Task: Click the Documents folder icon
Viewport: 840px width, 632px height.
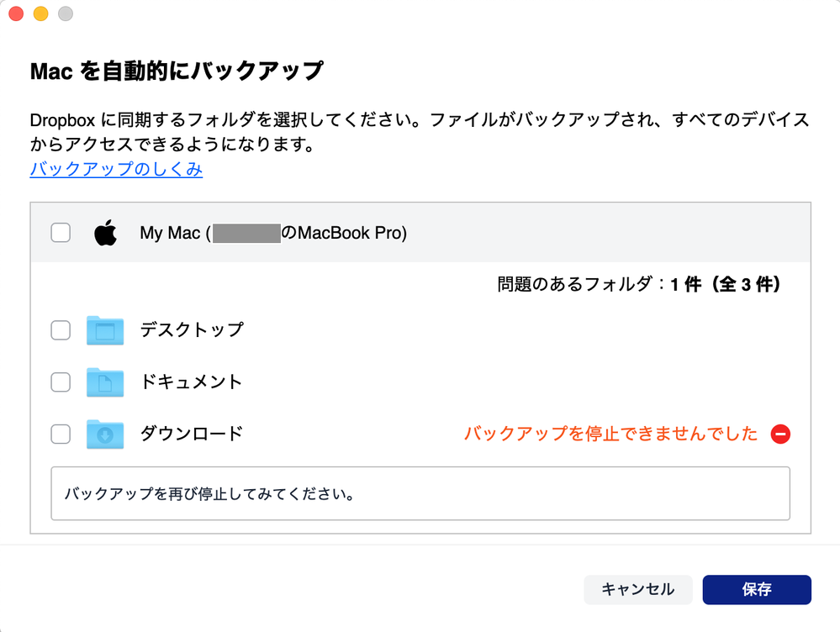Action: (x=105, y=382)
